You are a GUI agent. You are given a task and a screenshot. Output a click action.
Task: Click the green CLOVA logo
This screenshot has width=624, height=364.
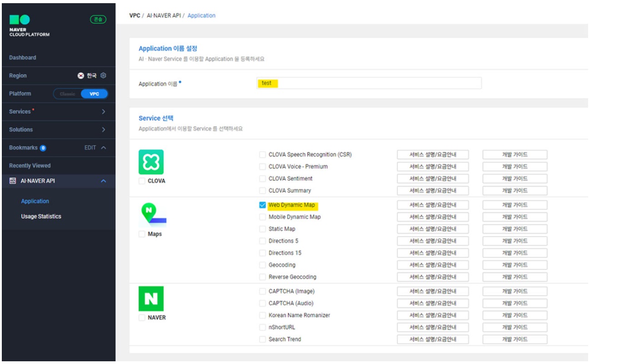pyautogui.click(x=151, y=162)
